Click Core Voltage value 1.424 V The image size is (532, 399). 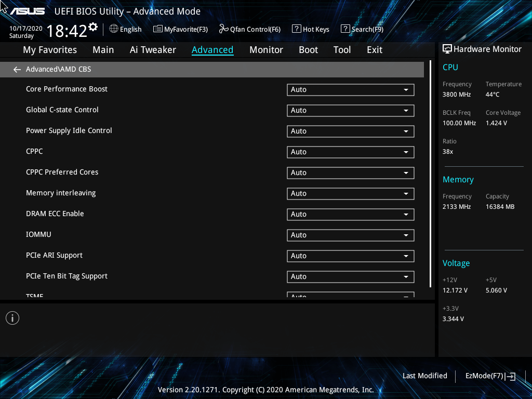tap(496, 123)
